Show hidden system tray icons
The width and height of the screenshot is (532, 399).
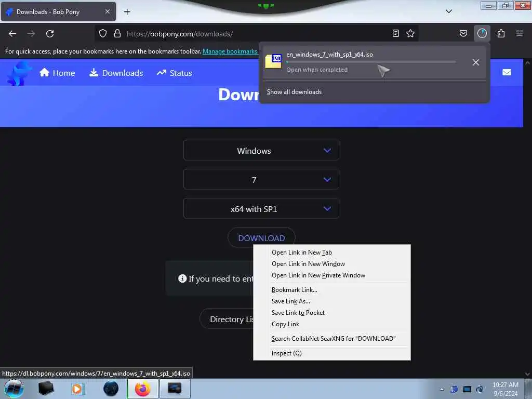pos(442,390)
